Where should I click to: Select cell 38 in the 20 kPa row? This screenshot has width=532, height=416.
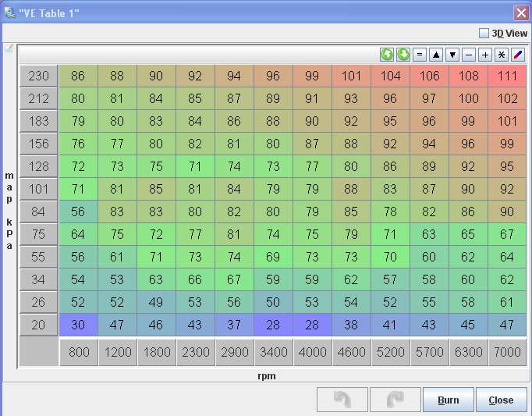pos(351,325)
